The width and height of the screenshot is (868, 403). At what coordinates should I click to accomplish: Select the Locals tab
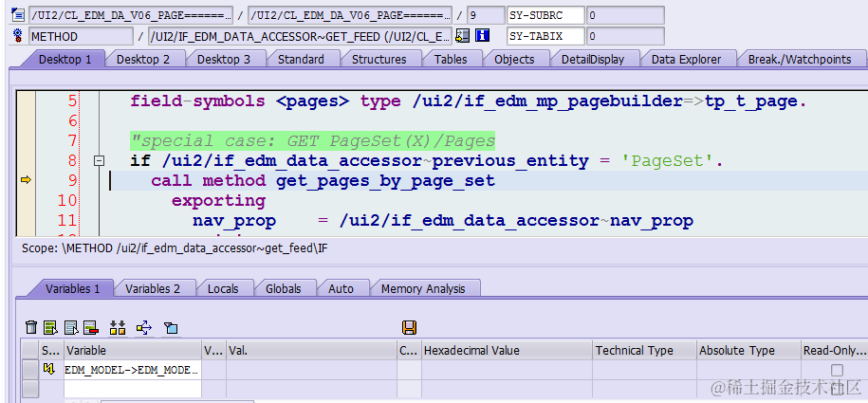point(223,288)
